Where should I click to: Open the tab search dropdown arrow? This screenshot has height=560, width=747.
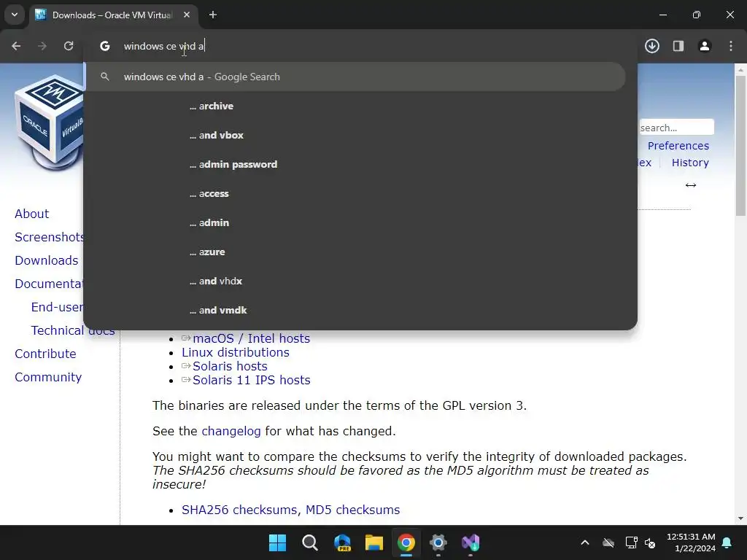tap(15, 15)
